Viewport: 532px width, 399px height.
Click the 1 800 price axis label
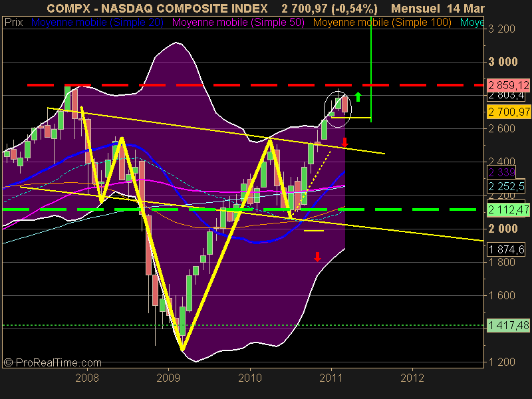pos(502,262)
